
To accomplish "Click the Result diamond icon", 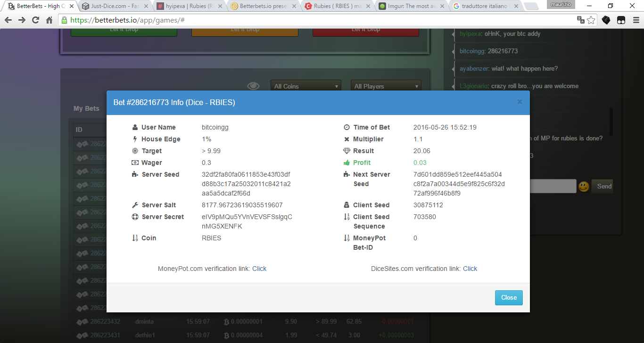I will click(347, 151).
